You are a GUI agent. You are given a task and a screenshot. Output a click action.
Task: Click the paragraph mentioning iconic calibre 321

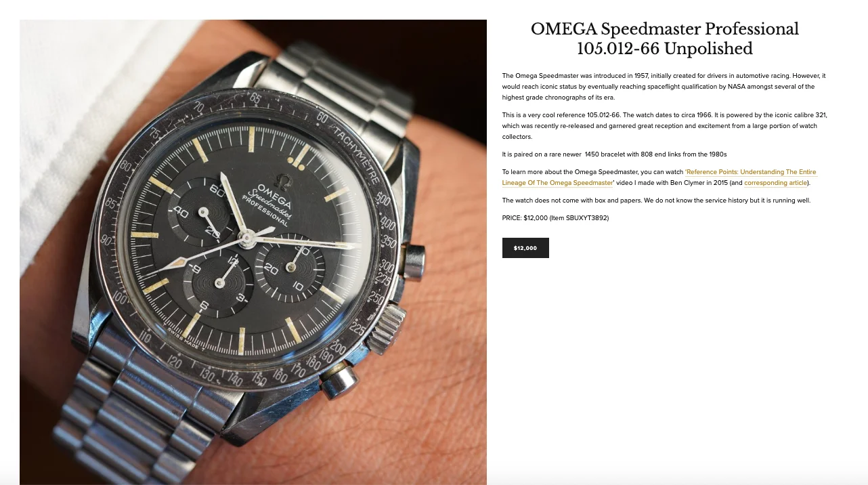pyautogui.click(x=664, y=126)
